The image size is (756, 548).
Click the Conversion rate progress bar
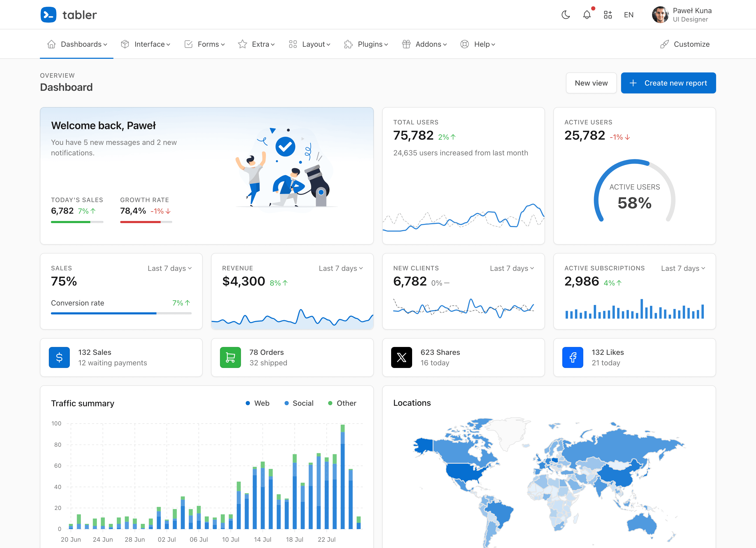121,313
